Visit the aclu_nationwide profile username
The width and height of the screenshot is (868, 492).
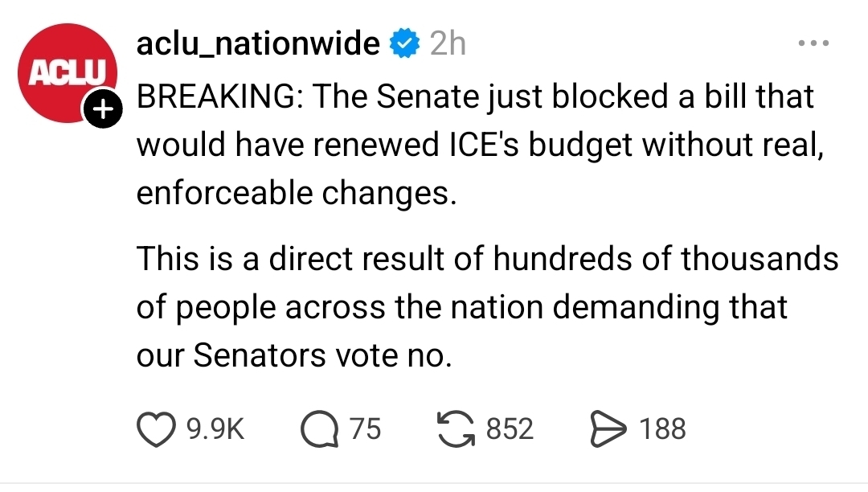(258, 43)
